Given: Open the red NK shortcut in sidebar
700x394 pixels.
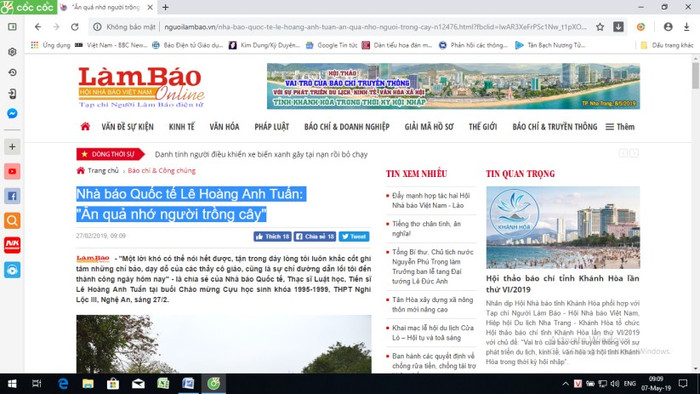Looking at the screenshot, I should click(x=12, y=245).
